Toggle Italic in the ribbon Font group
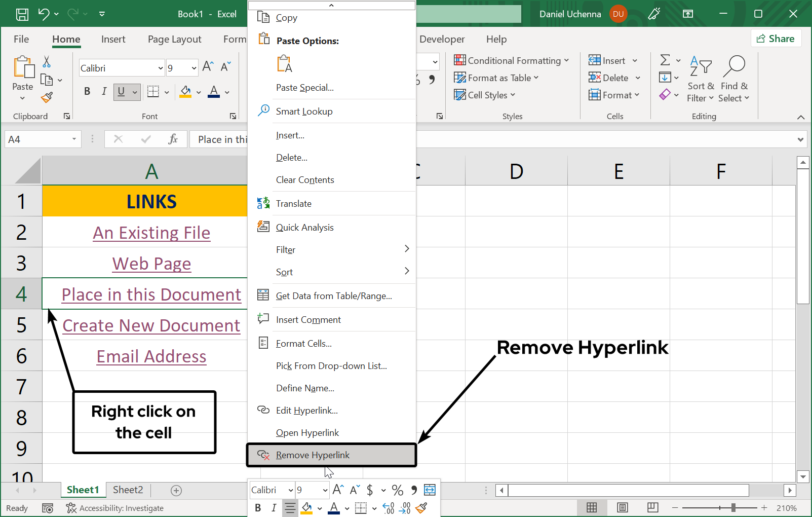Screen dimensions: 812x517 point(104,92)
